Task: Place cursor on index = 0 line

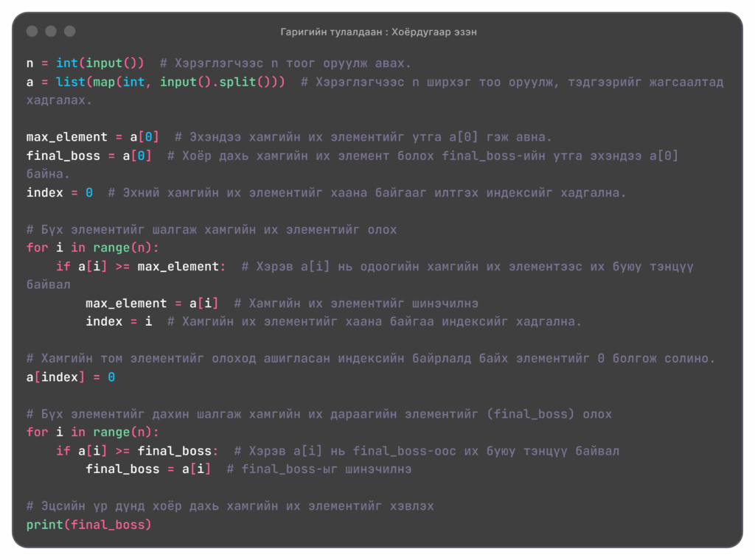Action: 59,192
